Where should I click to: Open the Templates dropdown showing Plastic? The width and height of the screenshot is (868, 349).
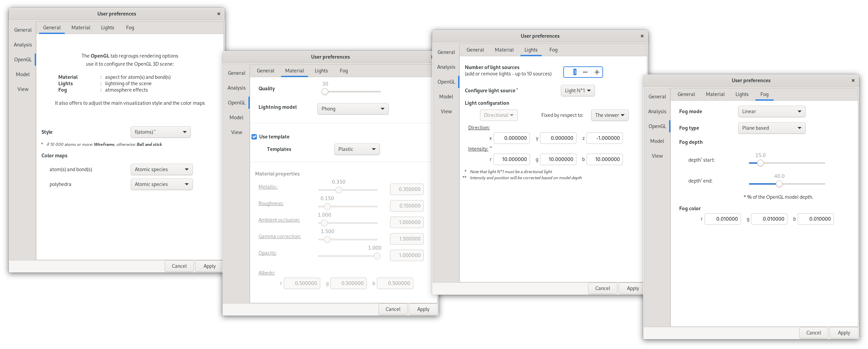coord(357,149)
